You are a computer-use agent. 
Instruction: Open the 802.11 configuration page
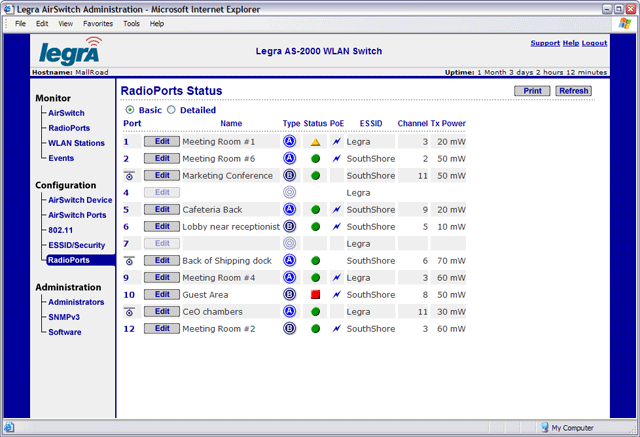pyautogui.click(x=60, y=230)
